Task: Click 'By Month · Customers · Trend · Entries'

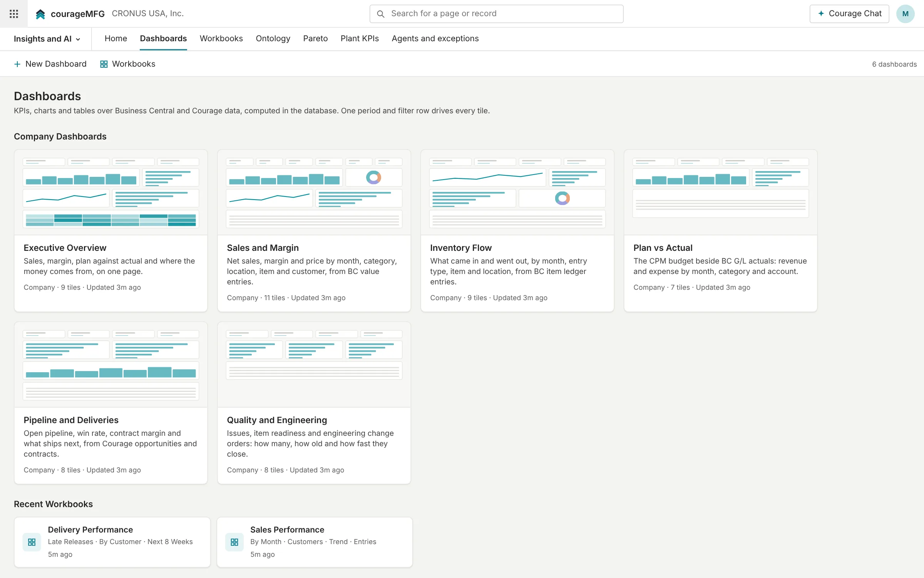Action: (313, 542)
